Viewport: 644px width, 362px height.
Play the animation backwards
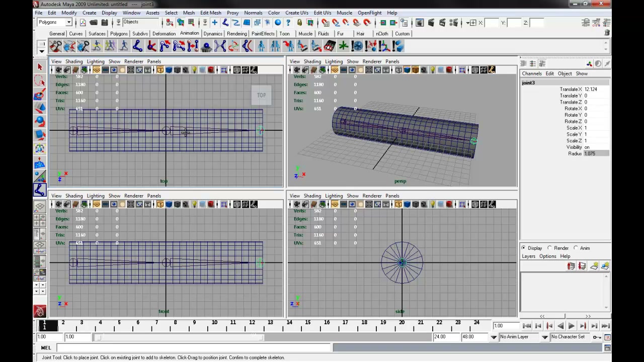tap(560, 326)
